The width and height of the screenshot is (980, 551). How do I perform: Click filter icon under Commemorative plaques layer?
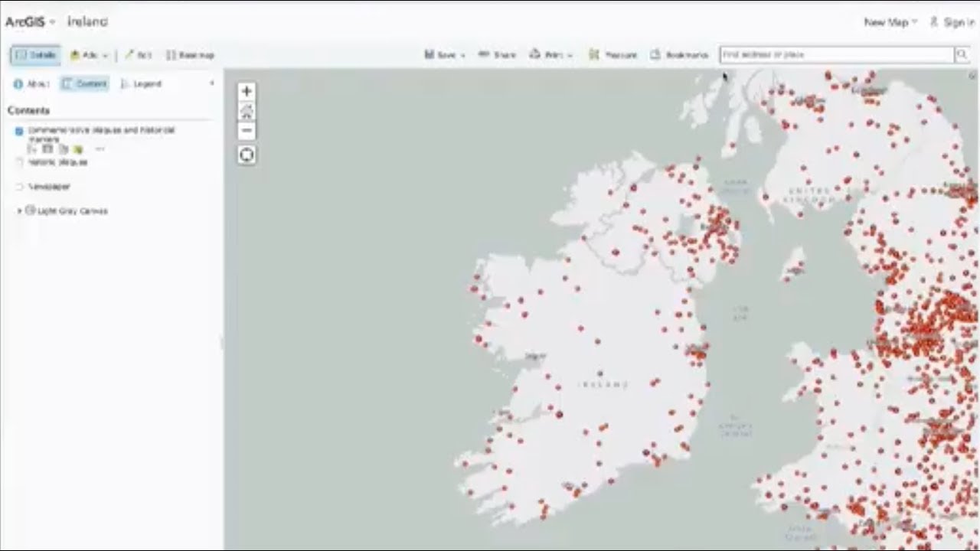tap(77, 148)
